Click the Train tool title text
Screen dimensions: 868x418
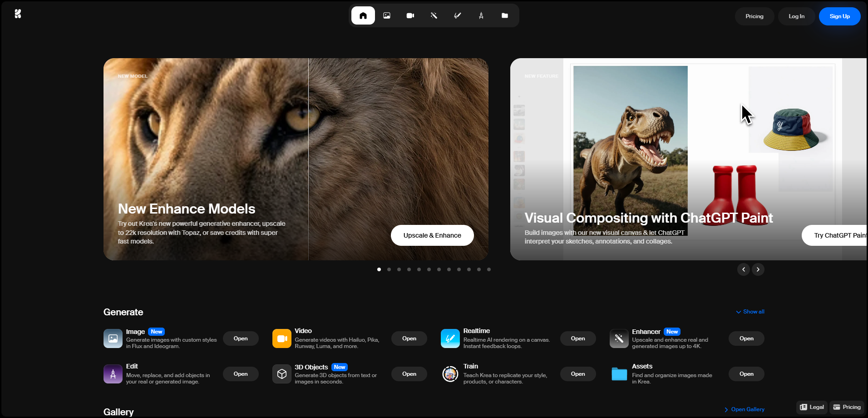471,366
